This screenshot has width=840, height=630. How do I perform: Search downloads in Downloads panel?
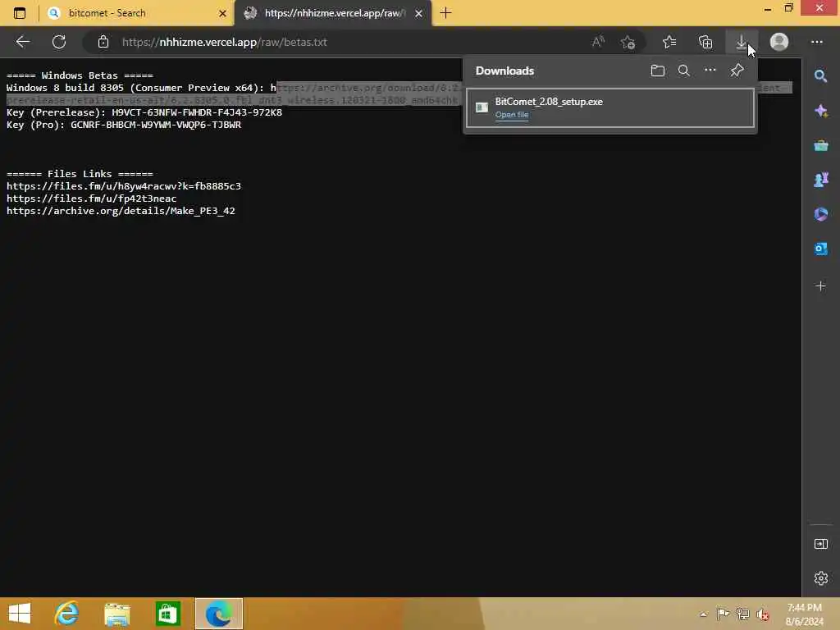click(x=683, y=71)
